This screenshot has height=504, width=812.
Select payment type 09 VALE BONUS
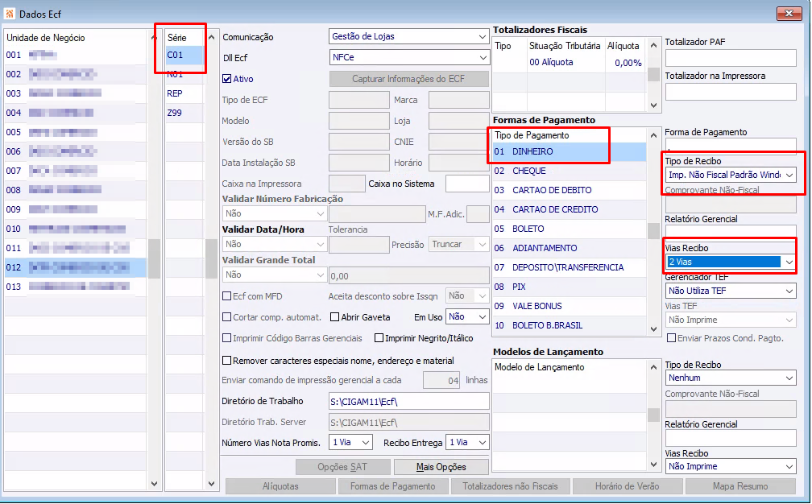[x=569, y=306]
